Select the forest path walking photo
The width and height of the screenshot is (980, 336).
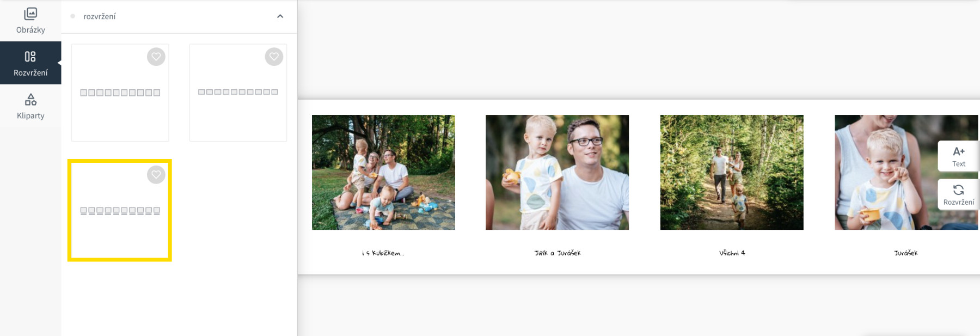732,172
